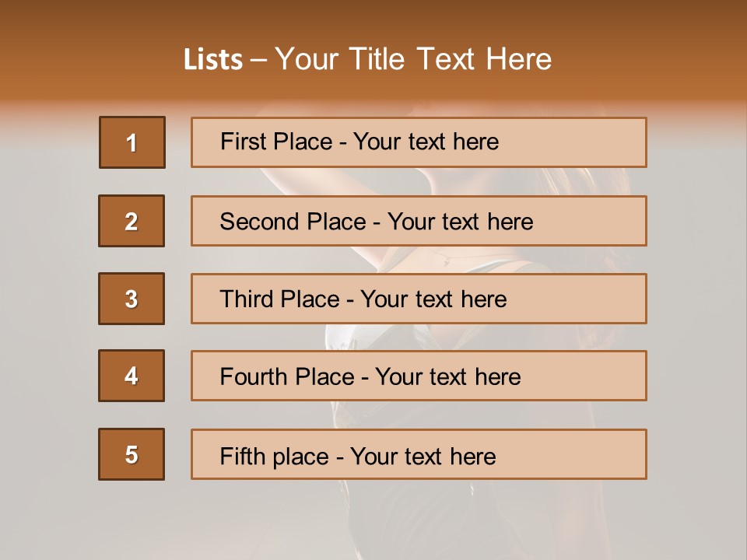Screen dimensions: 747x560
Task: Select the words 'Fifth place'
Action: coord(274,456)
